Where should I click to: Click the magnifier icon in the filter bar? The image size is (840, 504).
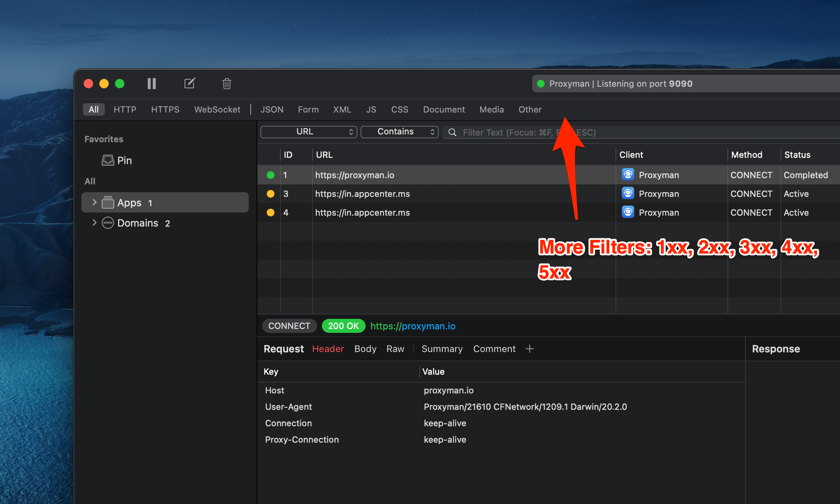(x=452, y=132)
